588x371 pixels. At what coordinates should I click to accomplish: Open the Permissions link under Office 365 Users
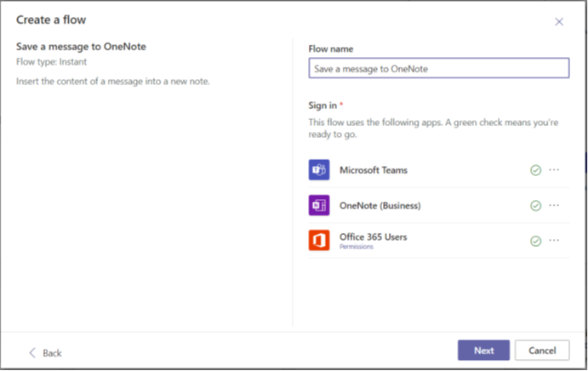pyautogui.click(x=357, y=247)
